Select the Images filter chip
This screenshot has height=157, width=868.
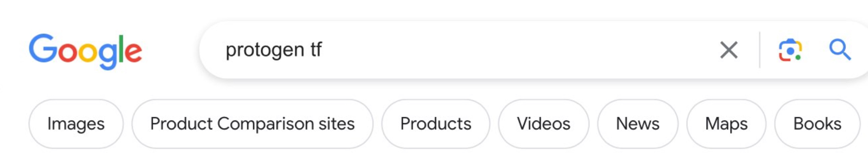pyautogui.click(x=76, y=124)
